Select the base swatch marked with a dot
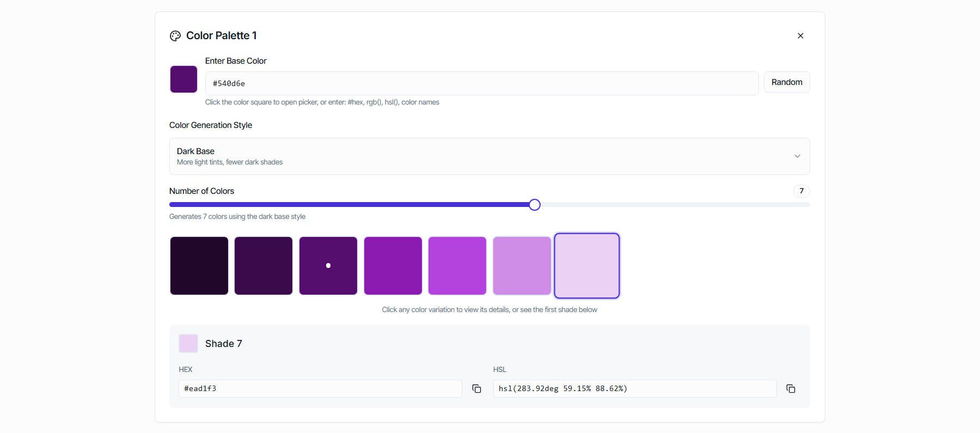 tap(328, 266)
